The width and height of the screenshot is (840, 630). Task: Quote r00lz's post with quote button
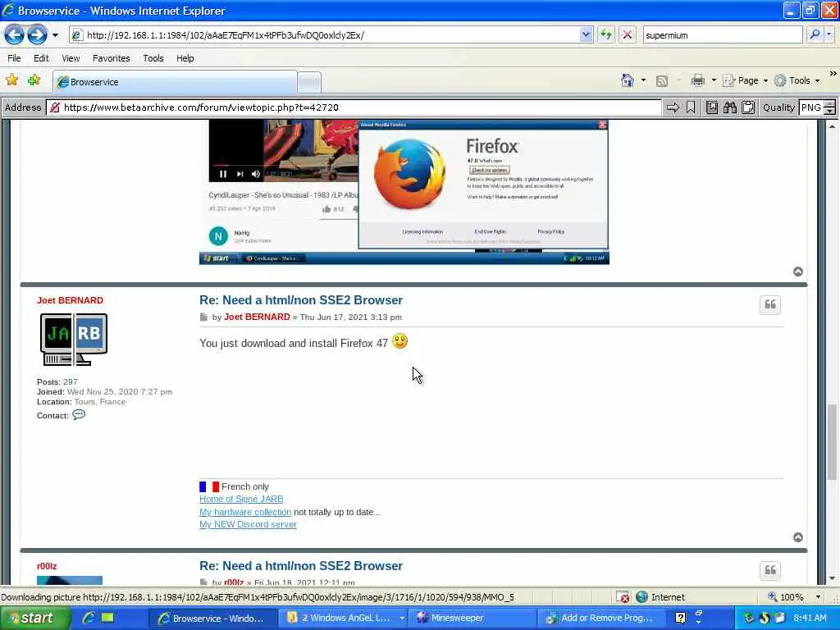[x=769, y=571]
